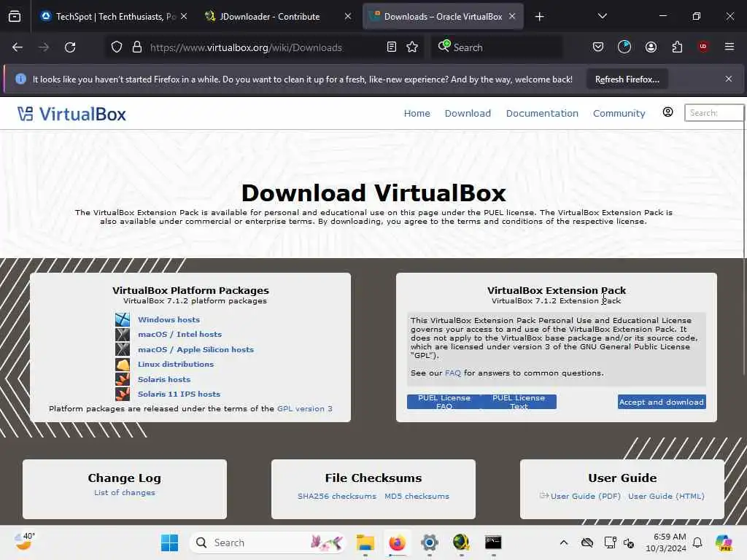Open the weather widget showing 40°

[x=24, y=542]
